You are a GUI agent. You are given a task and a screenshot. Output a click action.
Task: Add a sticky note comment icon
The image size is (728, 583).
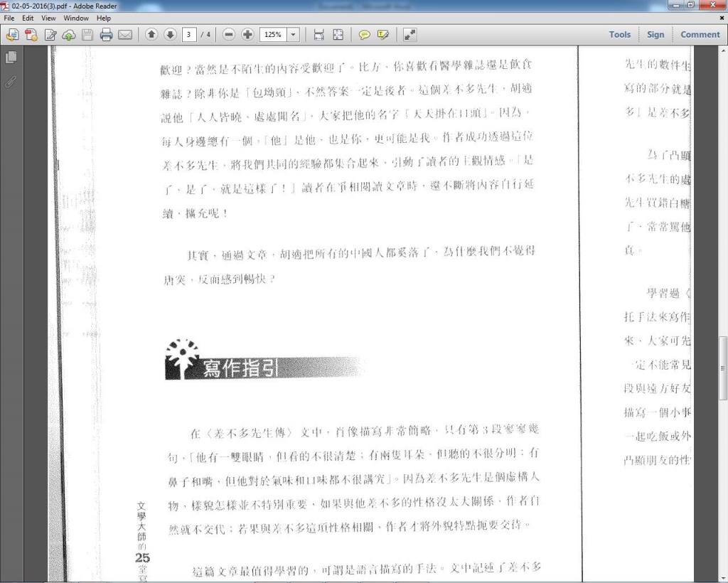(x=365, y=35)
